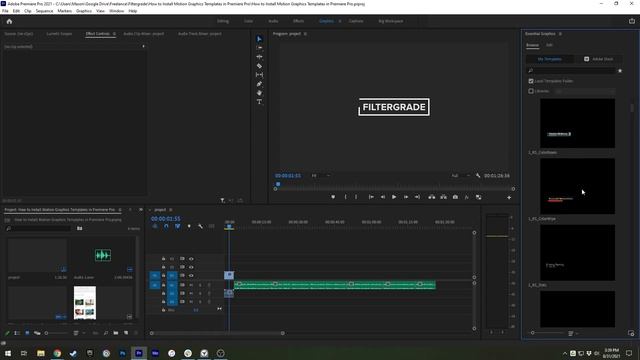
Task: Toggle eye visibility on second video track
Action: coord(191,267)
